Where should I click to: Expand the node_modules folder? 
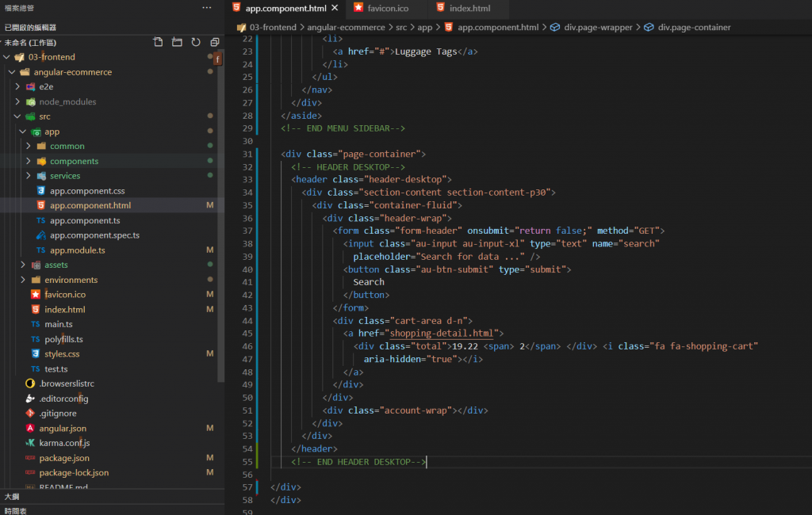point(17,101)
